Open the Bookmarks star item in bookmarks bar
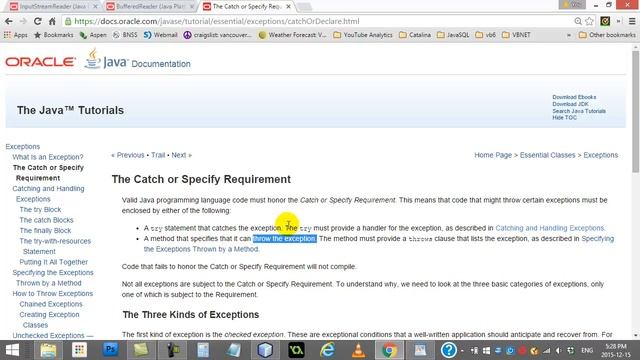Viewport: 640px width, 360px height. click(x=54, y=35)
